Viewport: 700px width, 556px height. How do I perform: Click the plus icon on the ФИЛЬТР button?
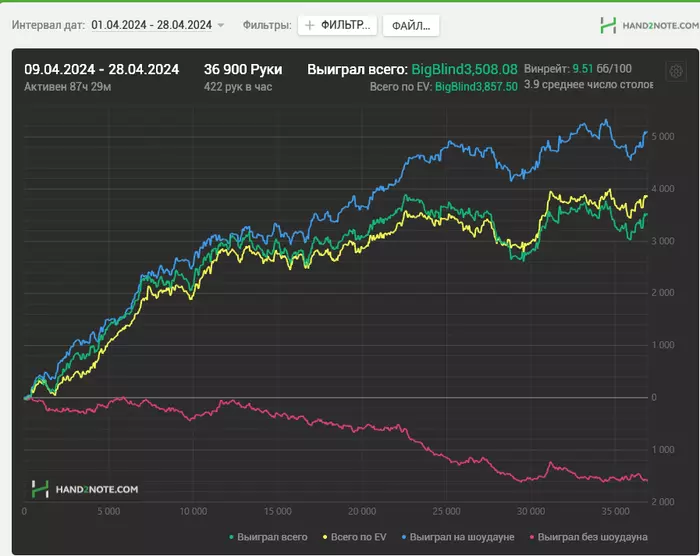tap(309, 25)
